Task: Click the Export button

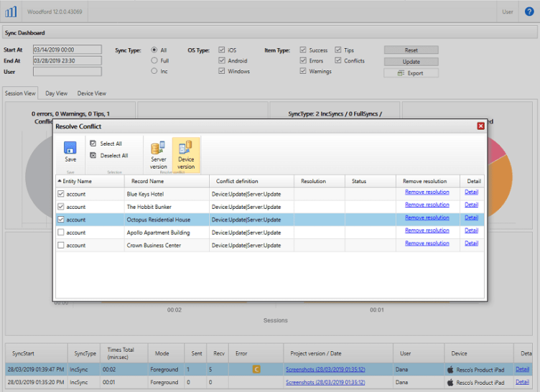Action: pos(411,73)
